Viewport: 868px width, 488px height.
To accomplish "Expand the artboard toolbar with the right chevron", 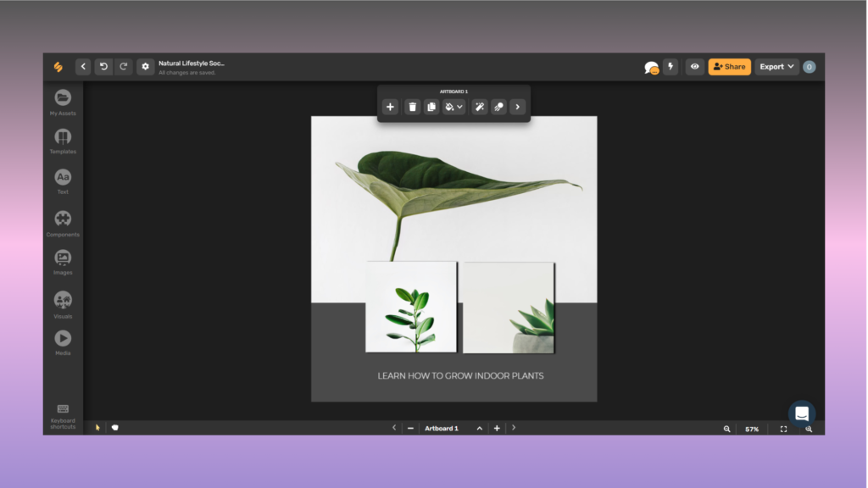I will [517, 107].
